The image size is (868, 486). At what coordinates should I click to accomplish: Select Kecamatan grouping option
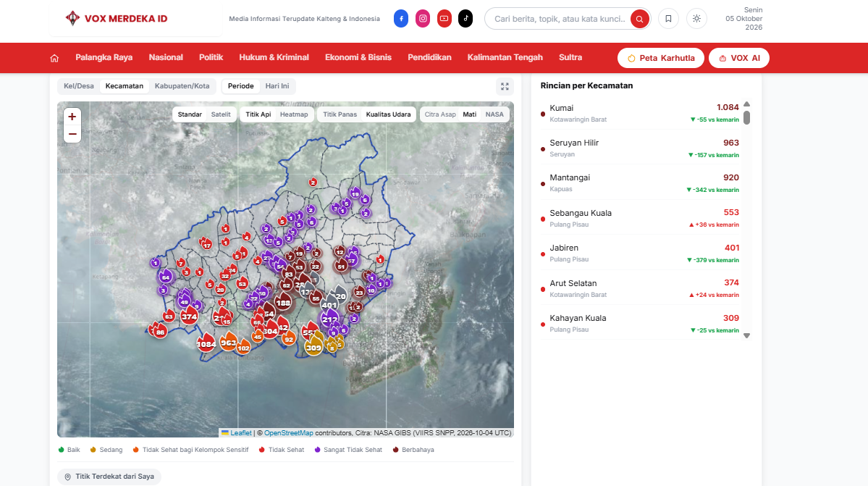125,86
